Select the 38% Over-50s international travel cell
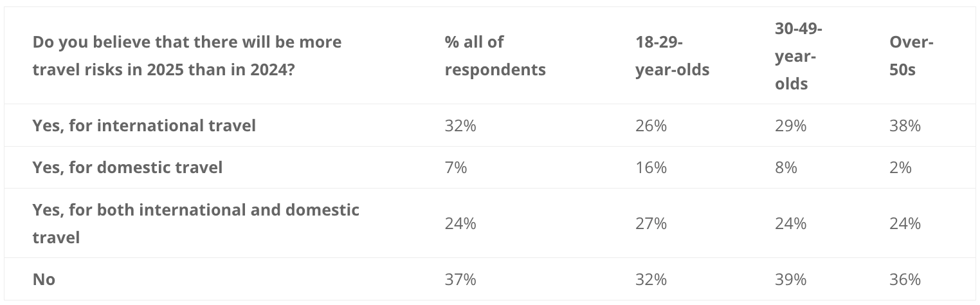The height and width of the screenshot is (305, 980). click(905, 125)
